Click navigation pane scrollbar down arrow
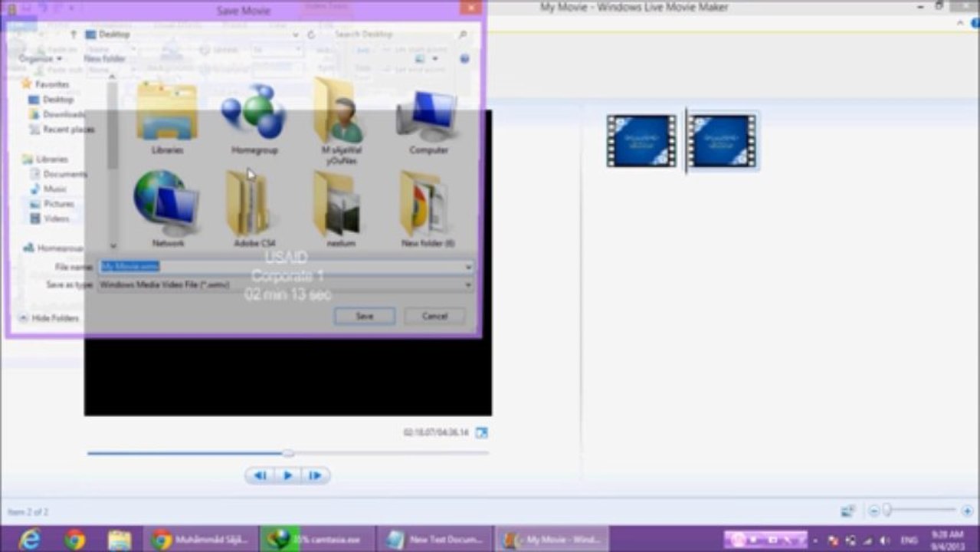980x552 pixels. point(113,245)
